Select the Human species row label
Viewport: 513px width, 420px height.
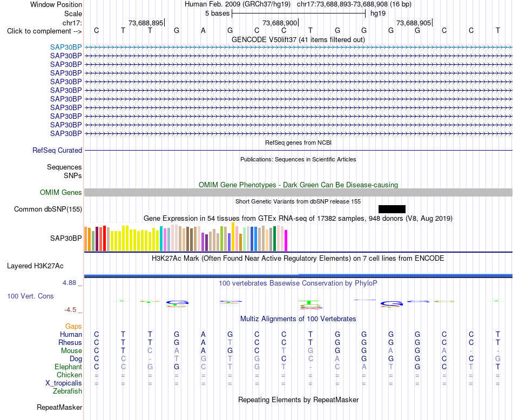[x=71, y=334]
